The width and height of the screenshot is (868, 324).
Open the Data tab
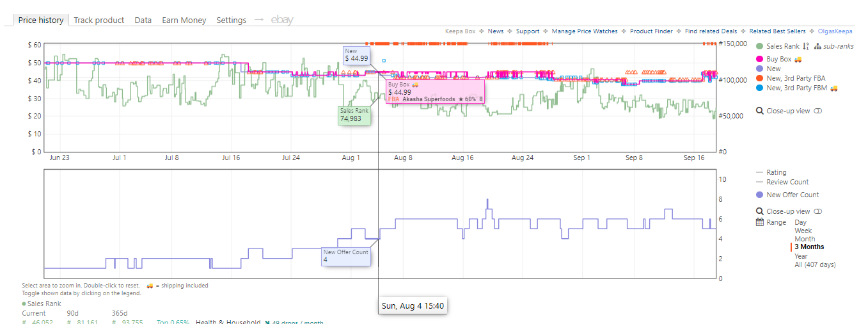point(143,20)
